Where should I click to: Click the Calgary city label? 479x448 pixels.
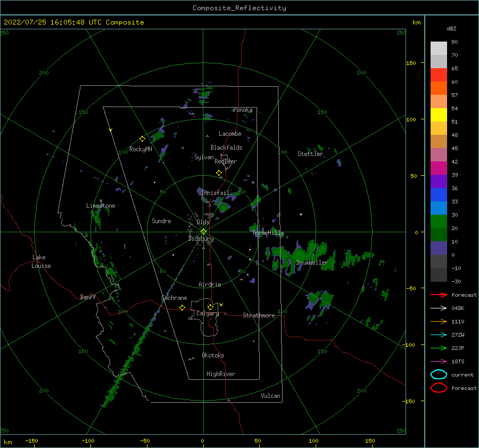208,313
